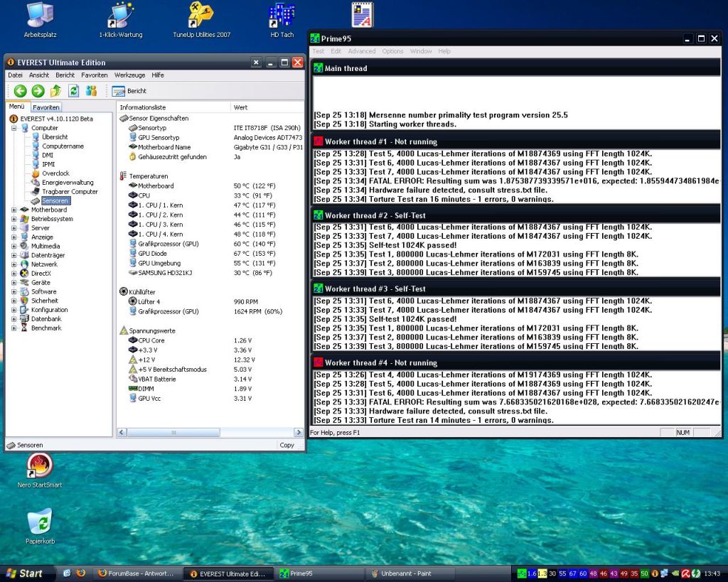The height and width of the screenshot is (582, 728).
Task: Click the Up level arrow in EVEREST toolbar
Action: coord(55,91)
